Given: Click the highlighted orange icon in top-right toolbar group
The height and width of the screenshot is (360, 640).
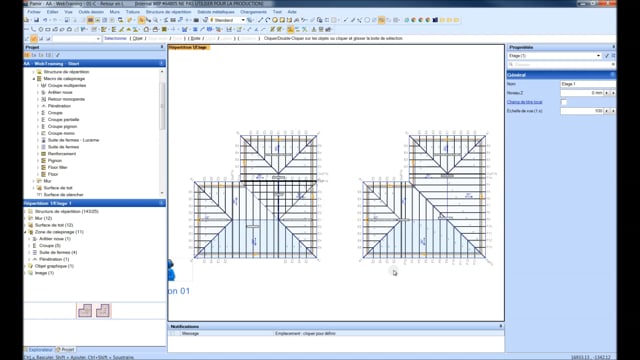Looking at the screenshot, I should pyautogui.click(x=381, y=20).
